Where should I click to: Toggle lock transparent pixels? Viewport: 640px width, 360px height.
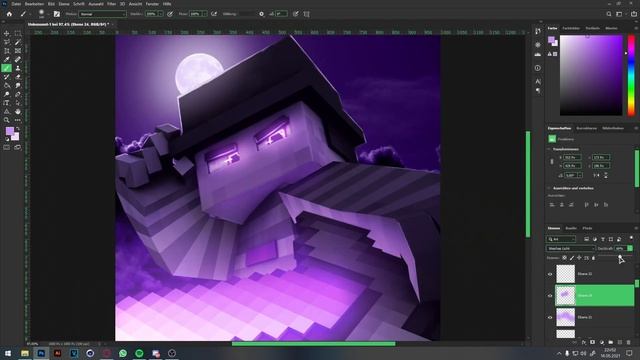564,258
